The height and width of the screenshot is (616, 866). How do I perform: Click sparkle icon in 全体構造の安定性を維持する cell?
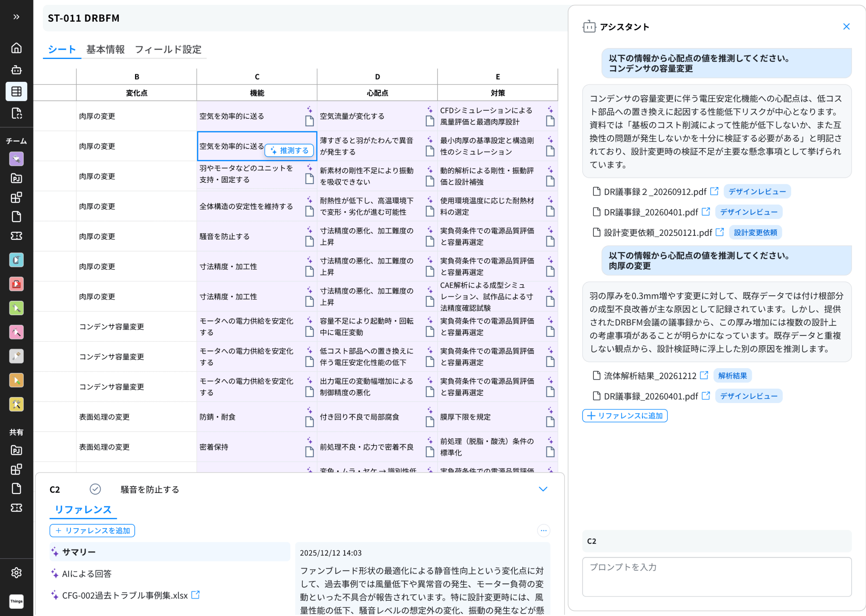[x=309, y=200]
